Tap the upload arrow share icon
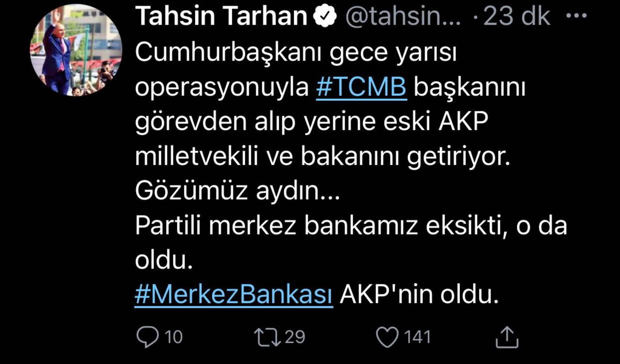 click(507, 335)
